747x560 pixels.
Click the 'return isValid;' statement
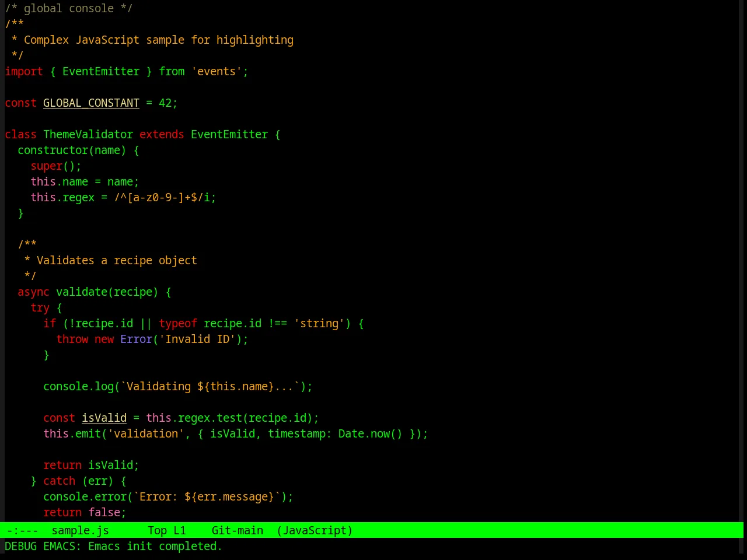91,465
